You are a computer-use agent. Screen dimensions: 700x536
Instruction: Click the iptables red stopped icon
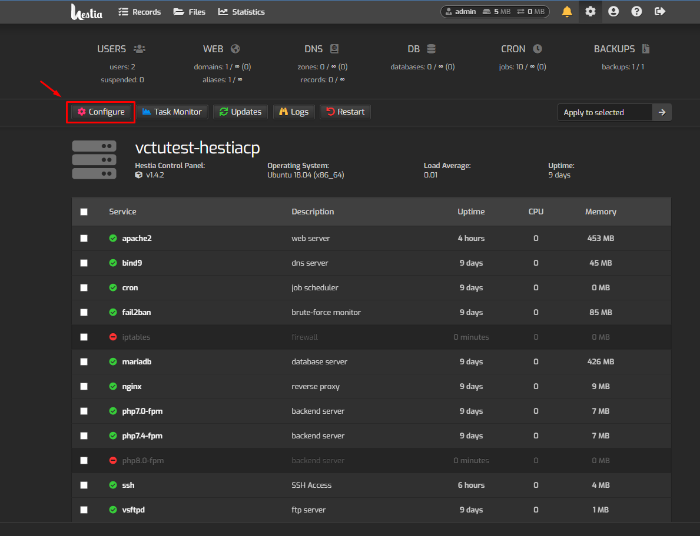coord(113,337)
